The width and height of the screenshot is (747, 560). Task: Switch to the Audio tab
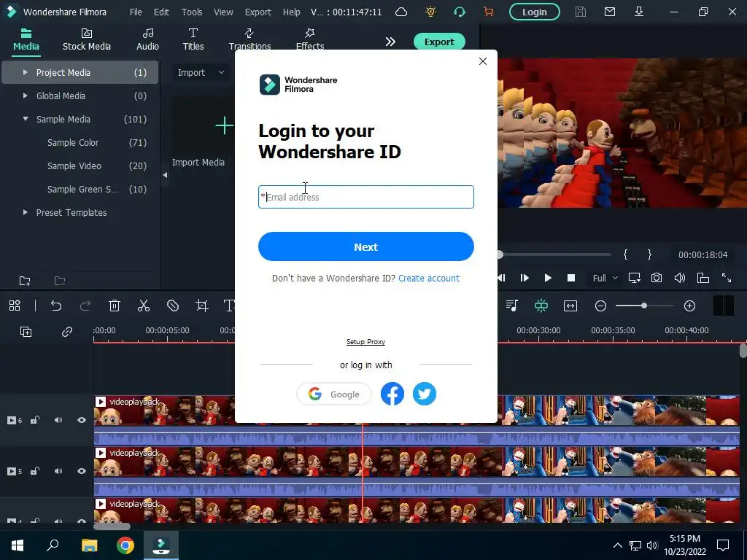click(x=147, y=40)
